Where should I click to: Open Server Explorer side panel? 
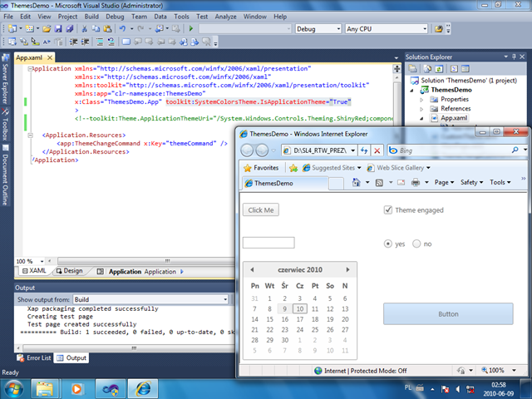pyautogui.click(x=5, y=79)
